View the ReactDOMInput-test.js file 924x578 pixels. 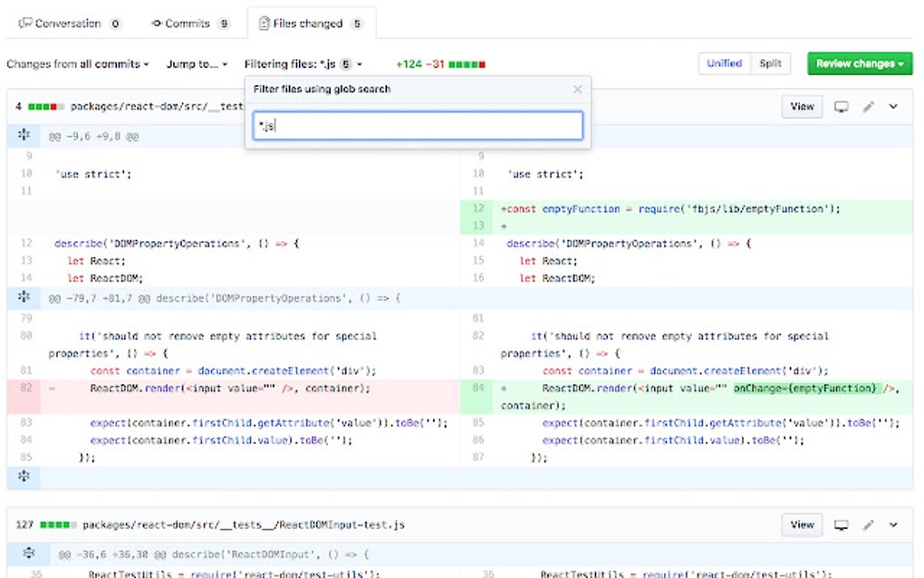[x=802, y=525]
